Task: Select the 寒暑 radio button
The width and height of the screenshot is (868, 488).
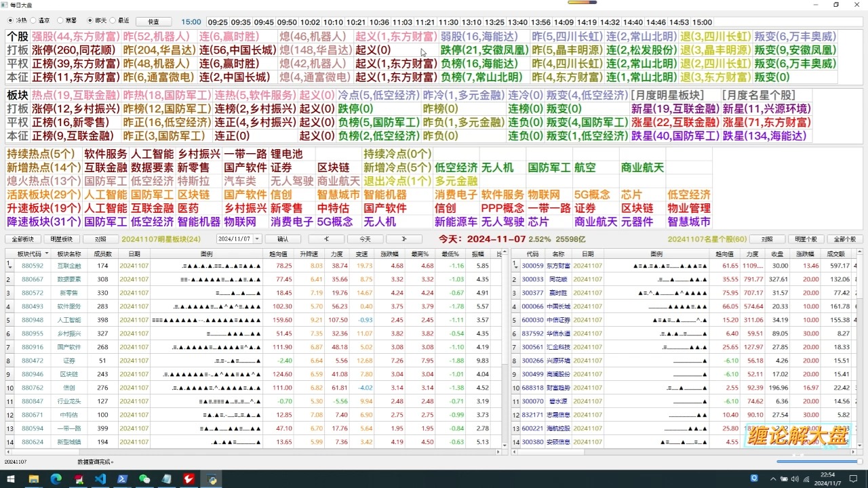Action: pyautogui.click(x=66, y=21)
